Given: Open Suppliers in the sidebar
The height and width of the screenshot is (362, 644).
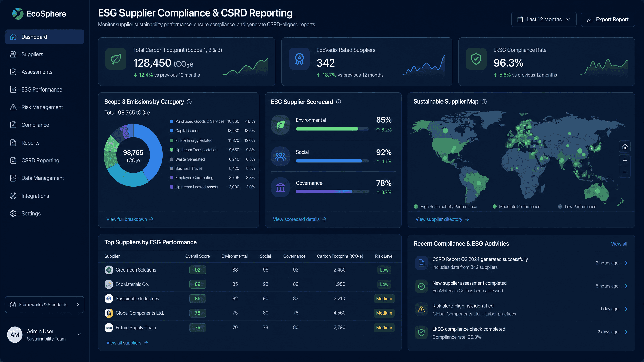Looking at the screenshot, I should point(45,54).
